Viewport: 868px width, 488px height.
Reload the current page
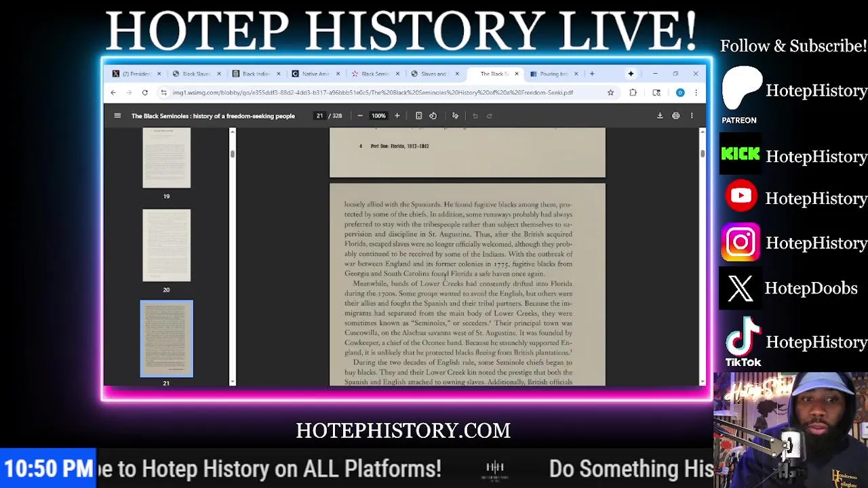tap(144, 93)
